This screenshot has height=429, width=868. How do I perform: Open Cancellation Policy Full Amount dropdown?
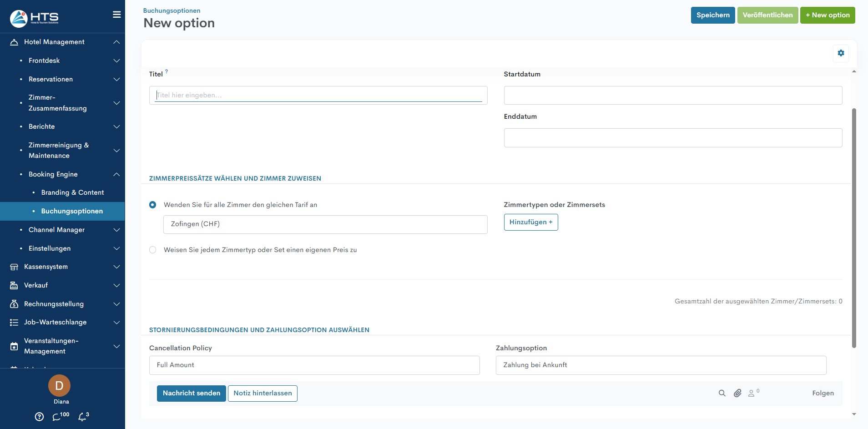314,365
